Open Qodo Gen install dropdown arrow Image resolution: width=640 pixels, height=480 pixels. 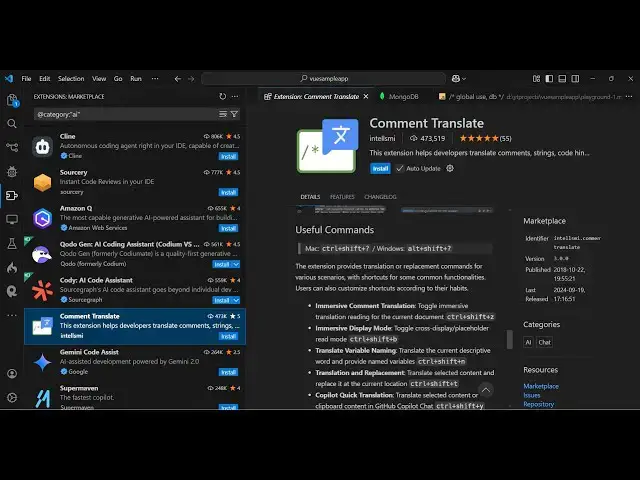point(236,264)
